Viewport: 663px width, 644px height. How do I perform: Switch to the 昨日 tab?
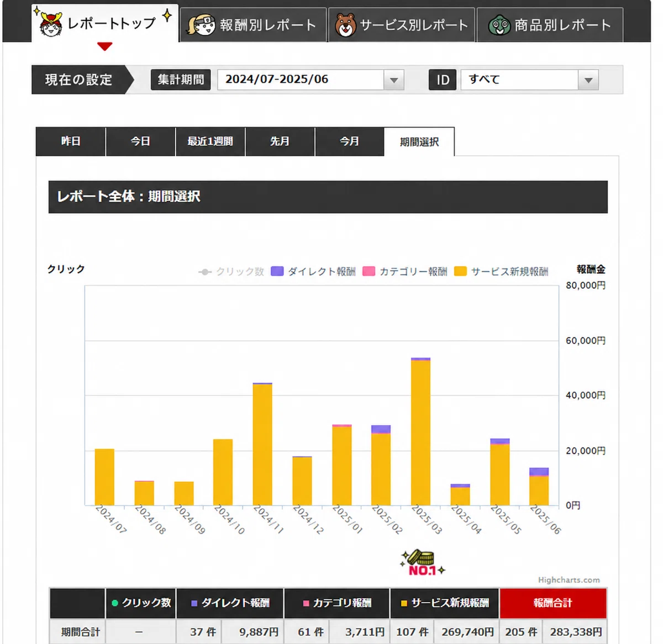(71, 141)
